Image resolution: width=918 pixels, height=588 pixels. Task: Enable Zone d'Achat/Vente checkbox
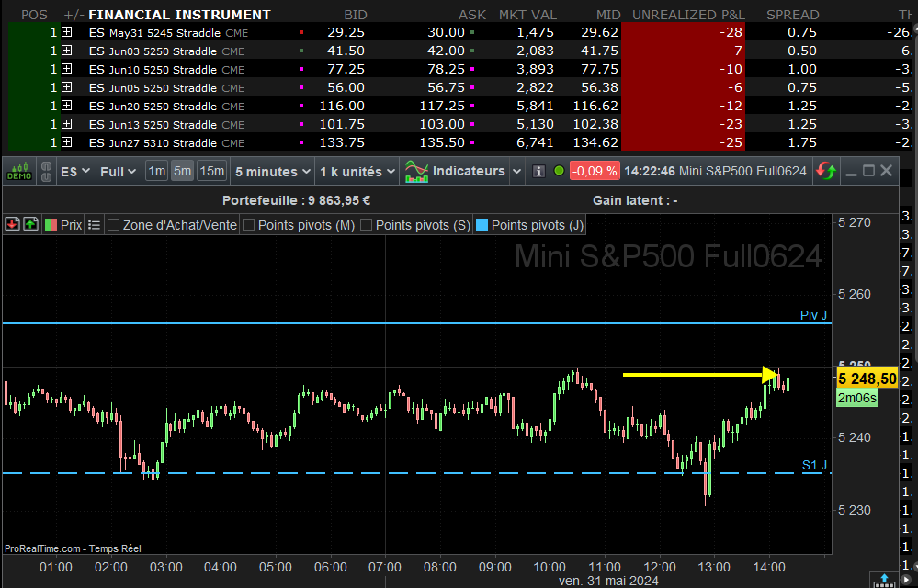(x=114, y=224)
